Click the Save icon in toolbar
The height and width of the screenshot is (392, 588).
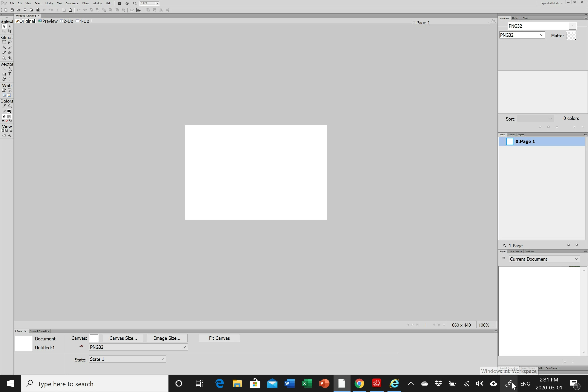click(12, 10)
